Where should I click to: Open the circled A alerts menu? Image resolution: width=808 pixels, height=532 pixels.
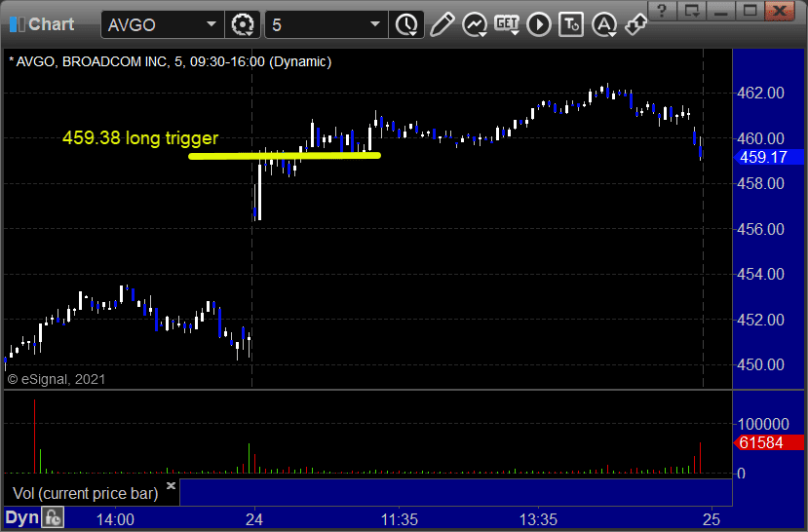pos(604,24)
